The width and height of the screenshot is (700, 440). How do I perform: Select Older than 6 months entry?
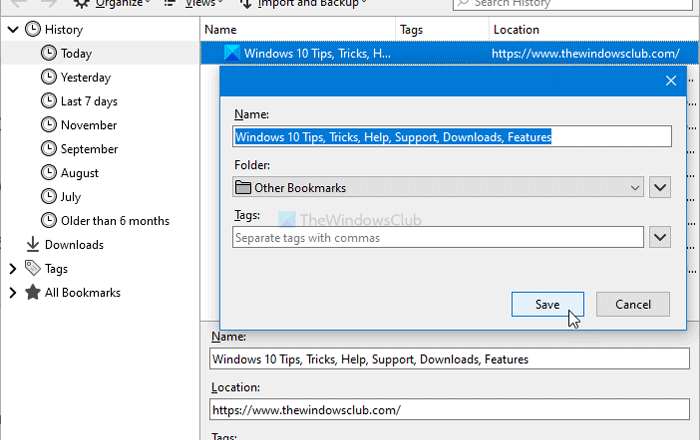tap(115, 221)
